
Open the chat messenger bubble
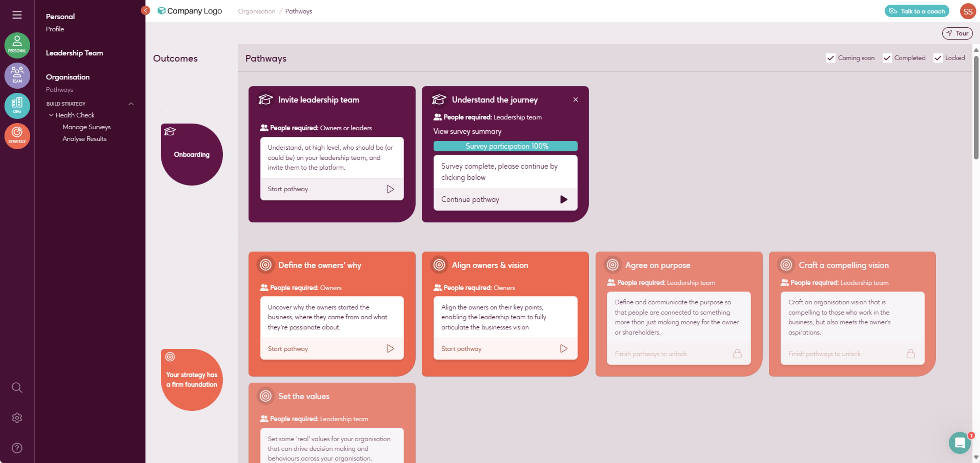[x=960, y=442]
